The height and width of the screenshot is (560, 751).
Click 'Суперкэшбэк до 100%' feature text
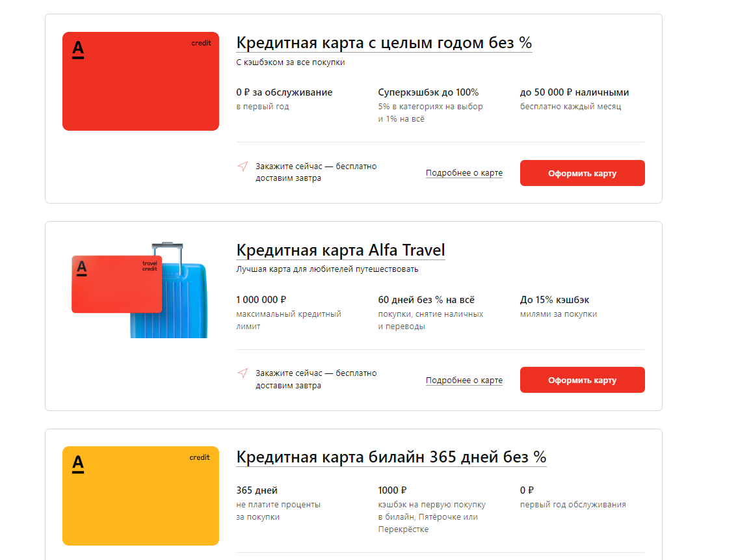click(428, 92)
